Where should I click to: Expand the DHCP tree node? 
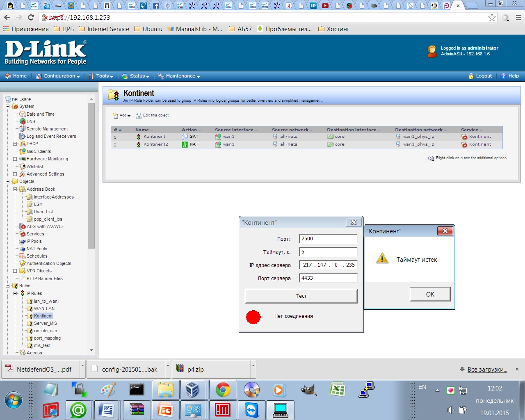point(15,144)
